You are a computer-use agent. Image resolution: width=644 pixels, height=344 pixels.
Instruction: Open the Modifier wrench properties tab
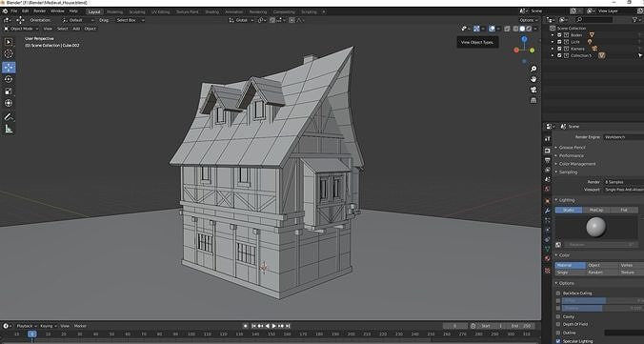coord(547,211)
